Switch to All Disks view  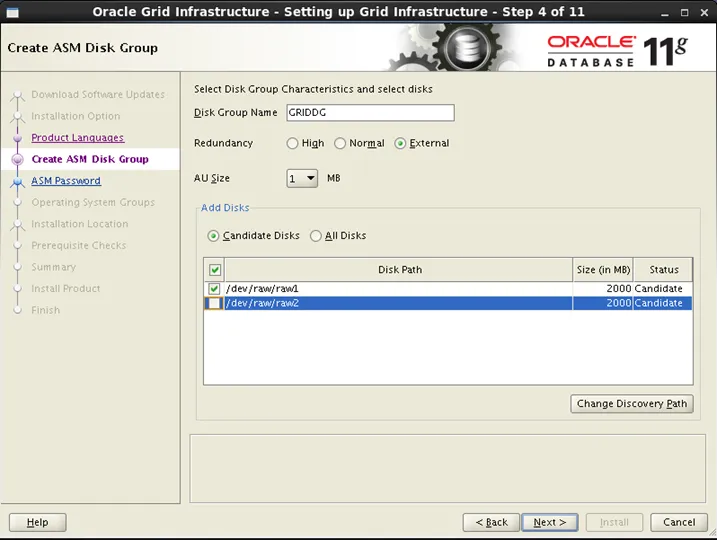coord(316,236)
